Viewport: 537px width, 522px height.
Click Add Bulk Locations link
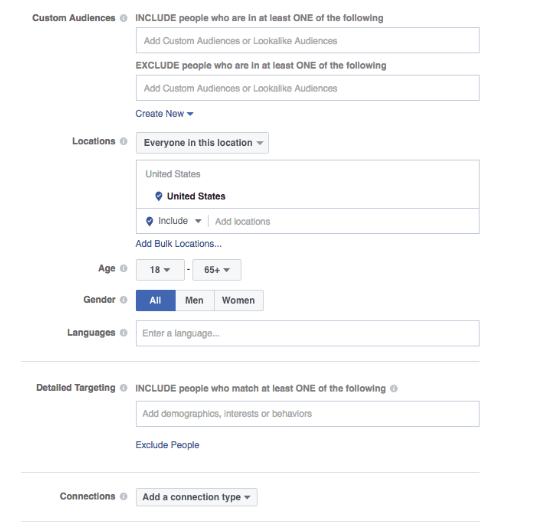pos(178,244)
